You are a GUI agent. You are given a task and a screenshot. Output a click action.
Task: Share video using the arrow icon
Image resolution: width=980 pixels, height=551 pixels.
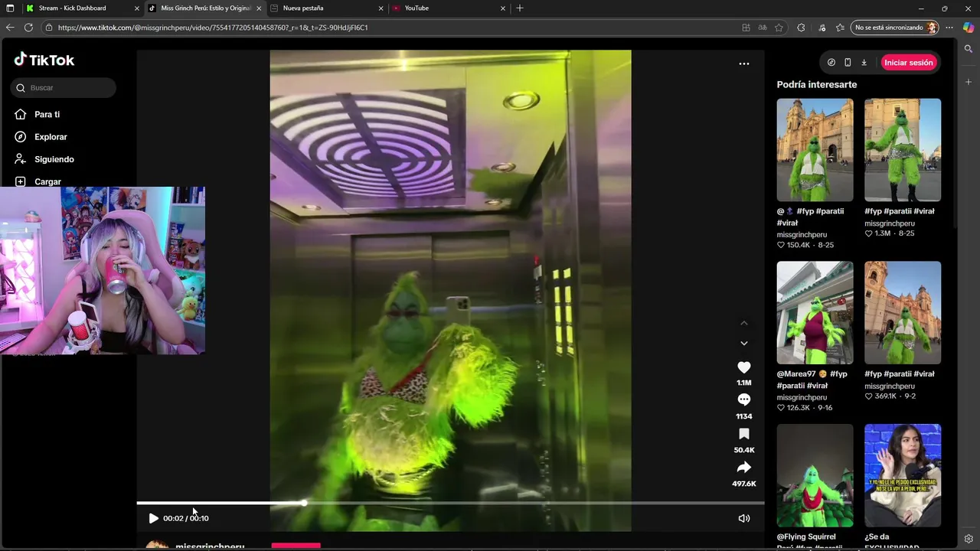(x=743, y=468)
